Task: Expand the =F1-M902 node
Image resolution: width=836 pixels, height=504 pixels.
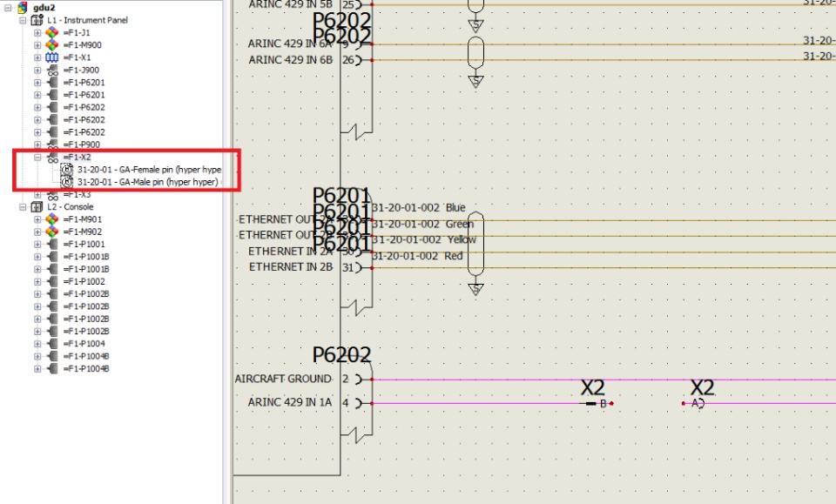Action: [37, 232]
